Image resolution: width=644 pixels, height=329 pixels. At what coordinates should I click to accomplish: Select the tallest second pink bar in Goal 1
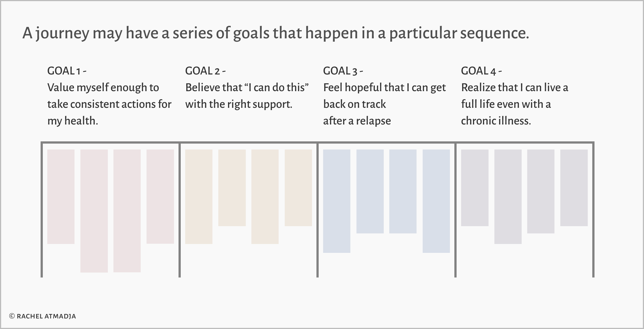(x=94, y=211)
